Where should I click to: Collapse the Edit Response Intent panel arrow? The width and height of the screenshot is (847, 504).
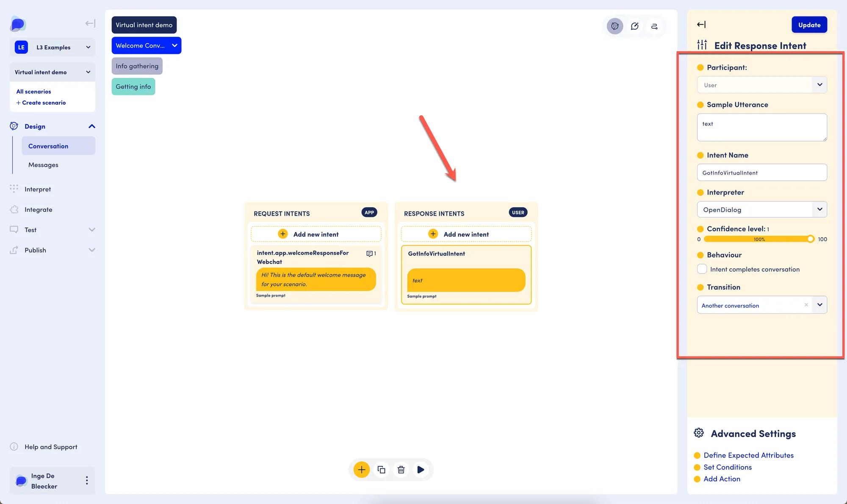(701, 25)
